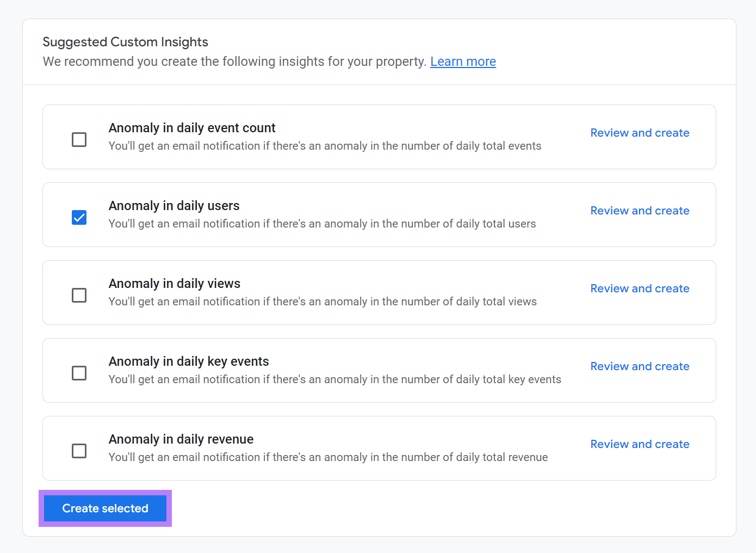
Task: Enable the Anomaly in daily revenue insight
Action: (79, 451)
